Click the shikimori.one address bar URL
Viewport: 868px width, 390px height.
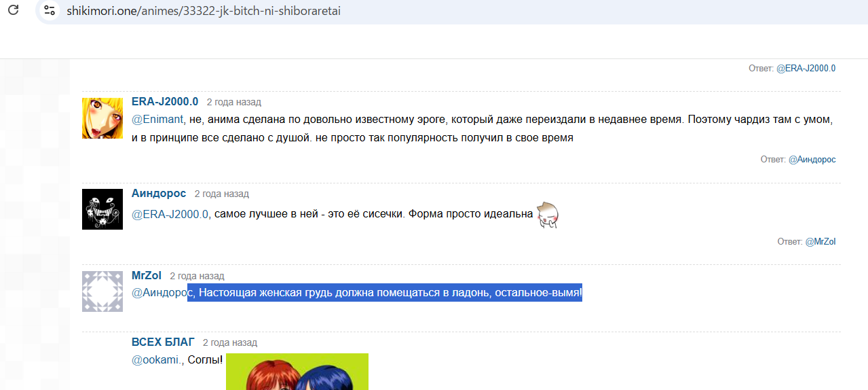coord(203,11)
